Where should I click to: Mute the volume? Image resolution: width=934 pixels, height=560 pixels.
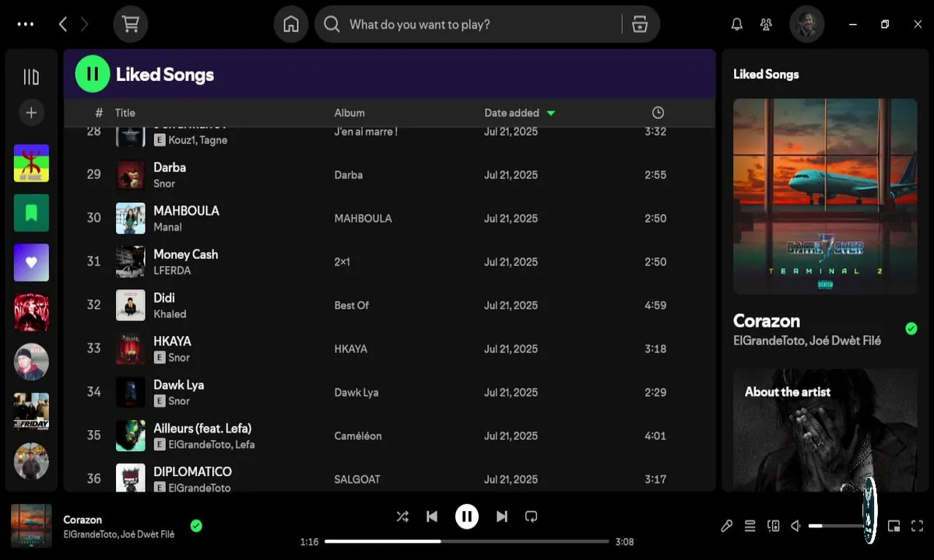(x=796, y=526)
